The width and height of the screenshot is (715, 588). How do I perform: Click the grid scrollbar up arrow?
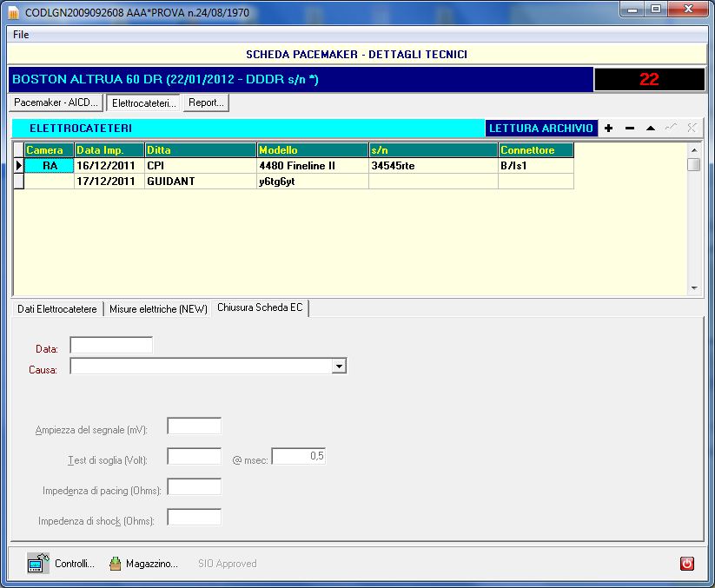pyautogui.click(x=694, y=150)
